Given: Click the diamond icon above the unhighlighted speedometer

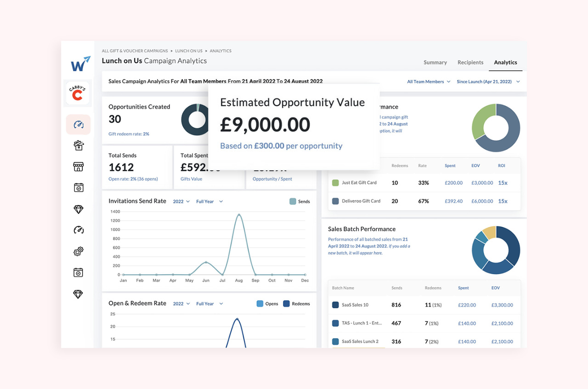Looking at the screenshot, I should pyautogui.click(x=79, y=209).
